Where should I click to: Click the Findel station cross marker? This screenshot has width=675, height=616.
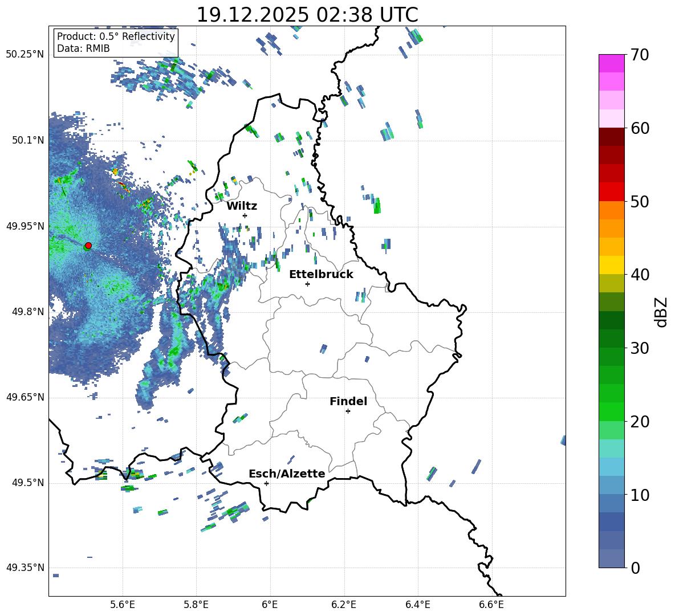click(x=348, y=411)
